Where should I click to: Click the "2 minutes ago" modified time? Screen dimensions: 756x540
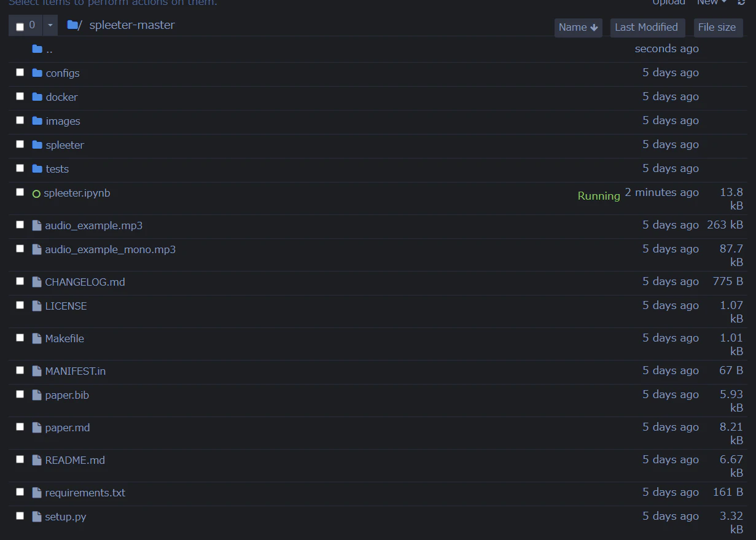662,192
